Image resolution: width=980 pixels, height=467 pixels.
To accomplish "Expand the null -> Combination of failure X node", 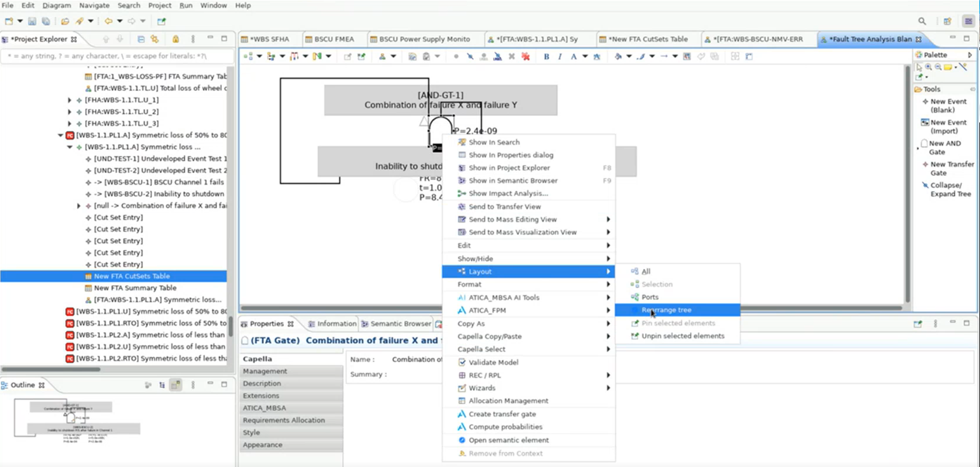I will (x=79, y=206).
